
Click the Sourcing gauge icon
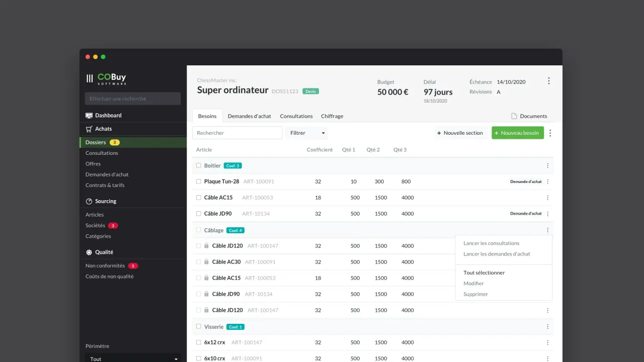click(x=89, y=202)
